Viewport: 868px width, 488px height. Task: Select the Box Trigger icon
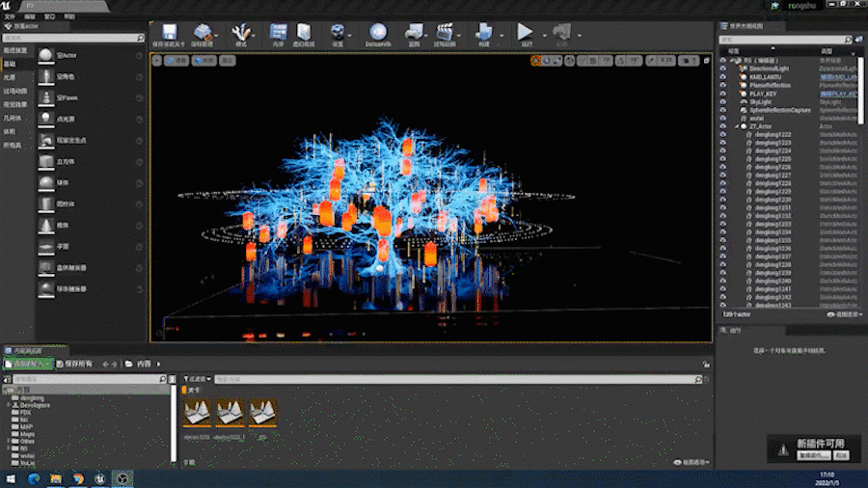coord(46,268)
